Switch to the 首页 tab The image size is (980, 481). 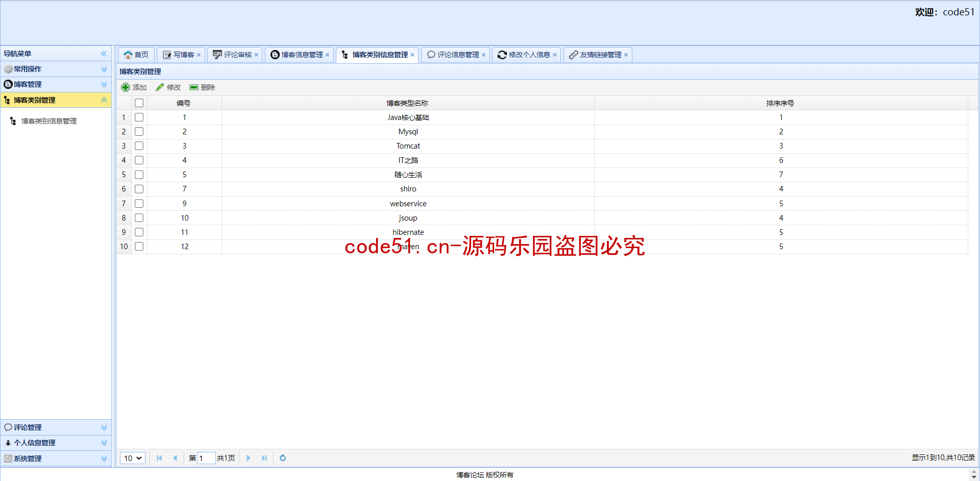tap(136, 55)
